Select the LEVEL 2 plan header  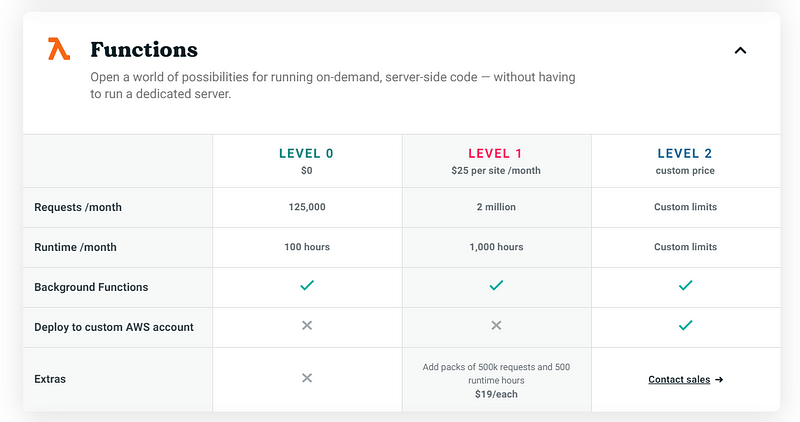pyautogui.click(x=685, y=154)
